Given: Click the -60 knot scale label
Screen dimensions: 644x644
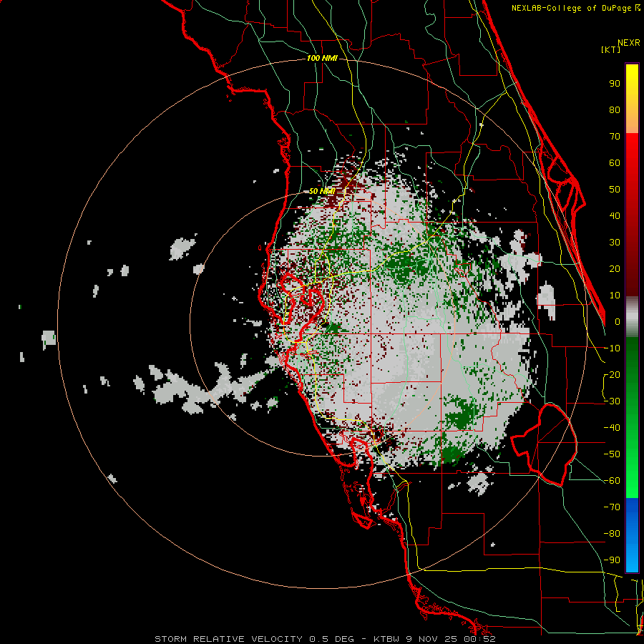Looking at the screenshot, I should click(612, 481).
